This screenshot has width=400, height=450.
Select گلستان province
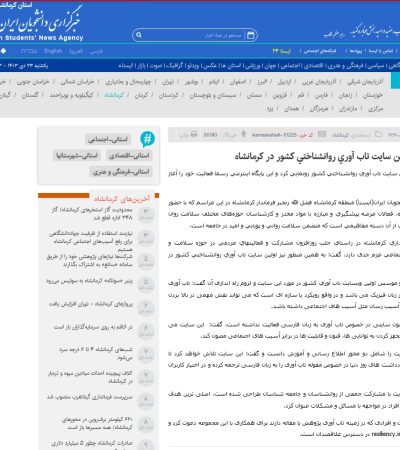(30, 95)
